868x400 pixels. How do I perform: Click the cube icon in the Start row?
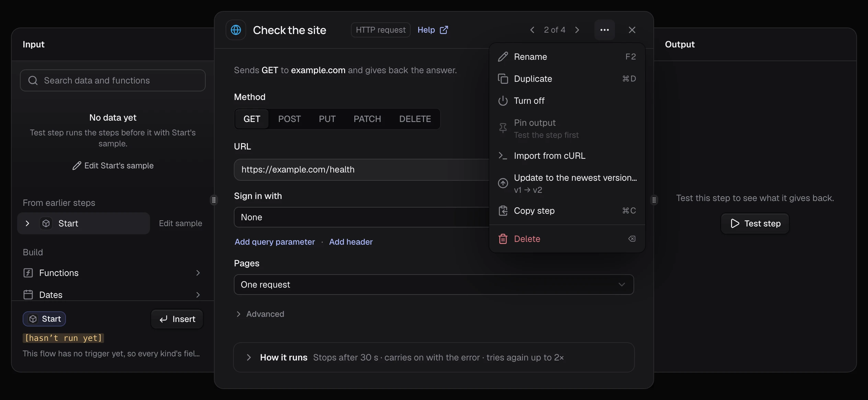(x=46, y=223)
